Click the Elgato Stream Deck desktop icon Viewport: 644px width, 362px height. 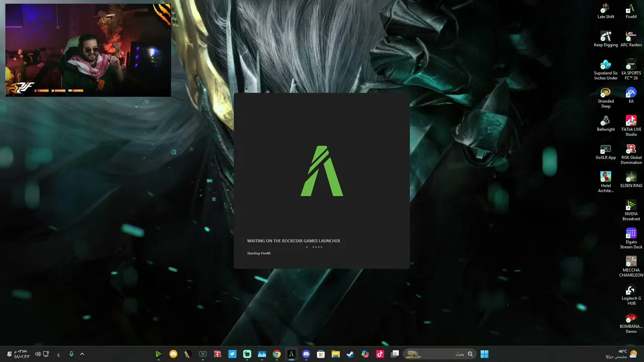[x=631, y=239]
